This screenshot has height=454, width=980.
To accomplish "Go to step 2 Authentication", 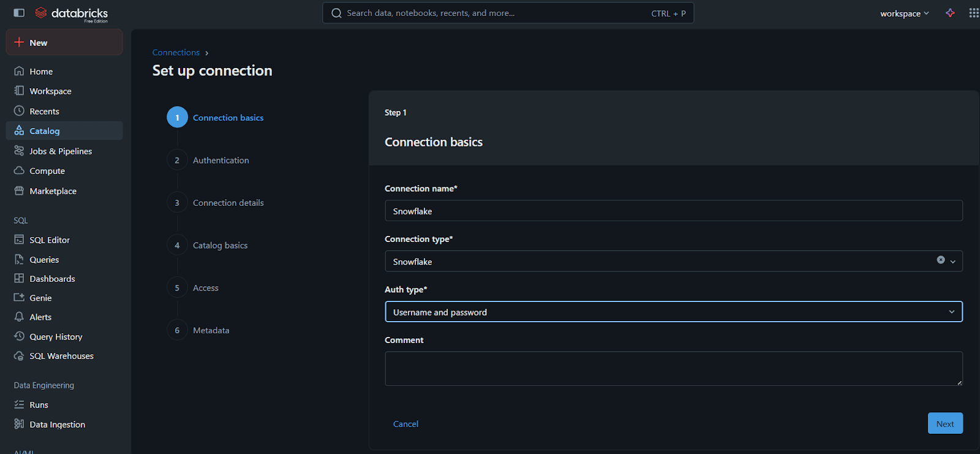I will (x=208, y=160).
